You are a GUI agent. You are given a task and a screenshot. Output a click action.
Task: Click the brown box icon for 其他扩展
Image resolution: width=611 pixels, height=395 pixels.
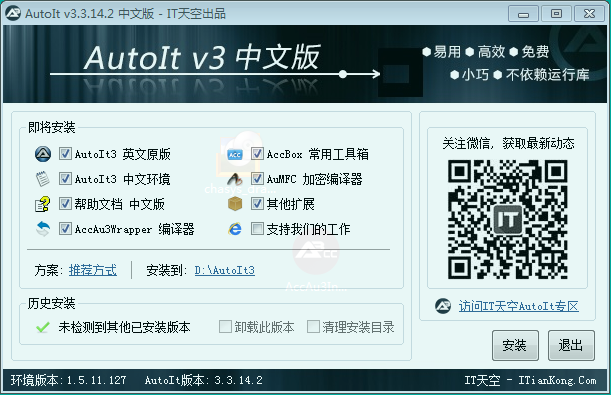(x=235, y=203)
